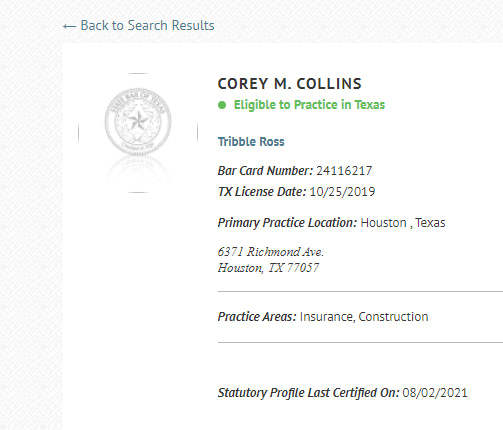The image size is (503, 430).
Task: Click the certification date 08/02/2021
Action: click(435, 393)
